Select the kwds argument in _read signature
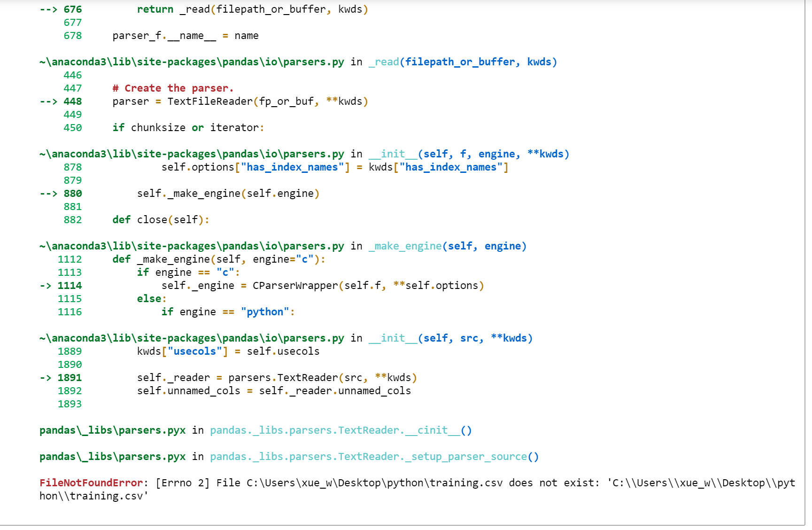This screenshot has height=530, width=812. click(540, 62)
